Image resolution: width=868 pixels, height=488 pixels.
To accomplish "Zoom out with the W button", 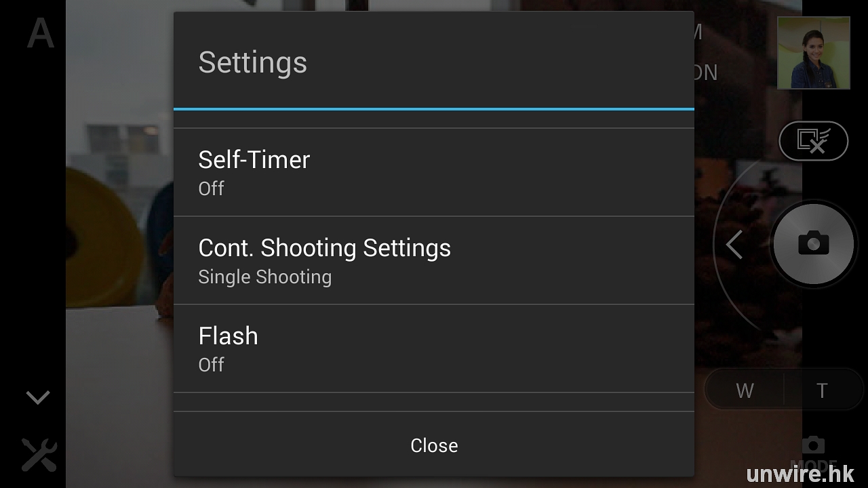I will tap(745, 390).
